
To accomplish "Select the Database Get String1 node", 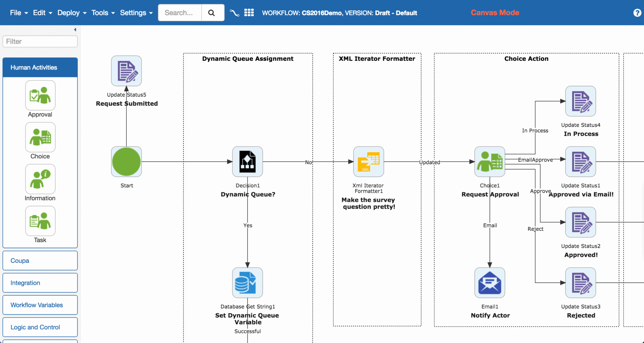I will coord(247,282).
